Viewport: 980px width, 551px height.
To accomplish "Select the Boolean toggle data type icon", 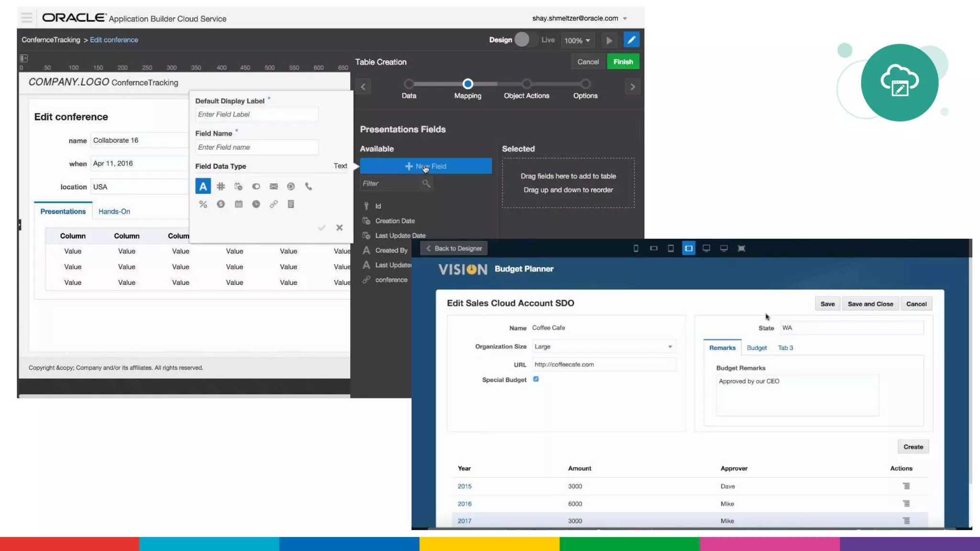I will [256, 187].
